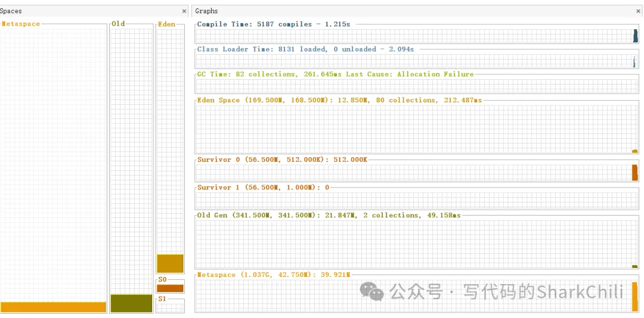Click the Compile Time graph spike
The height and width of the screenshot is (318, 644).
point(635,36)
